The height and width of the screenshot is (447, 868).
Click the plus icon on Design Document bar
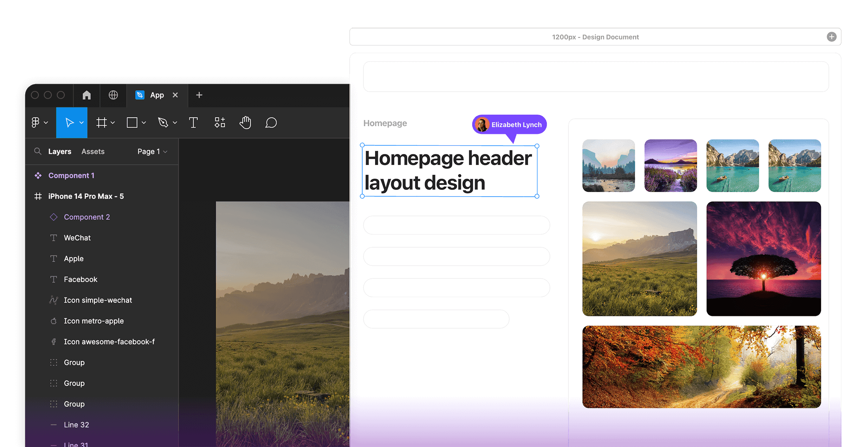[832, 37]
